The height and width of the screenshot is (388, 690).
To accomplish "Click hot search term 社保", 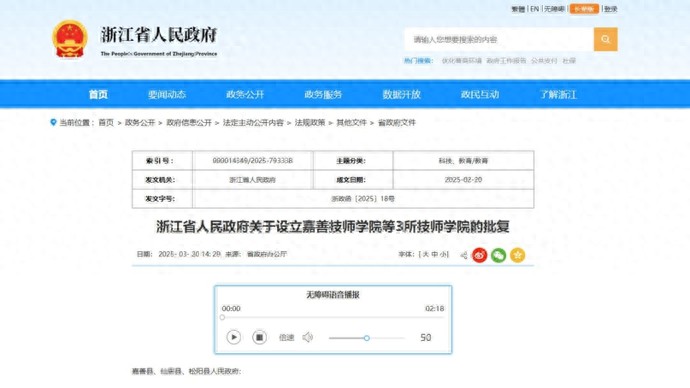I will tap(569, 61).
